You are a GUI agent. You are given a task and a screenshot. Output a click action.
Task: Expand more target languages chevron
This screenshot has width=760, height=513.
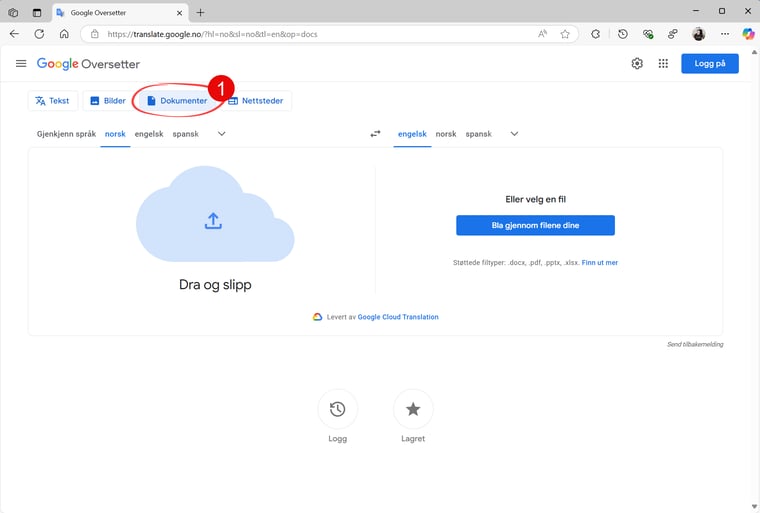click(514, 134)
